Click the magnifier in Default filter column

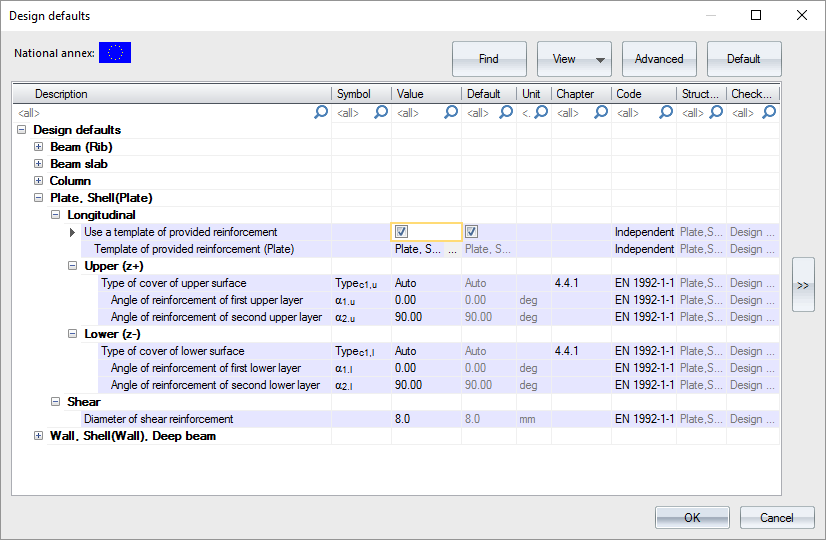507,113
